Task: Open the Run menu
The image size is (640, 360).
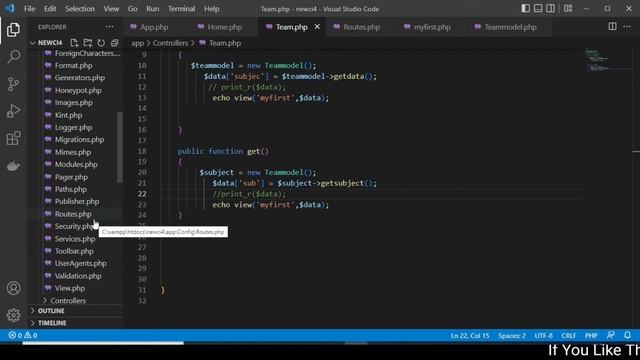Action: (153, 9)
